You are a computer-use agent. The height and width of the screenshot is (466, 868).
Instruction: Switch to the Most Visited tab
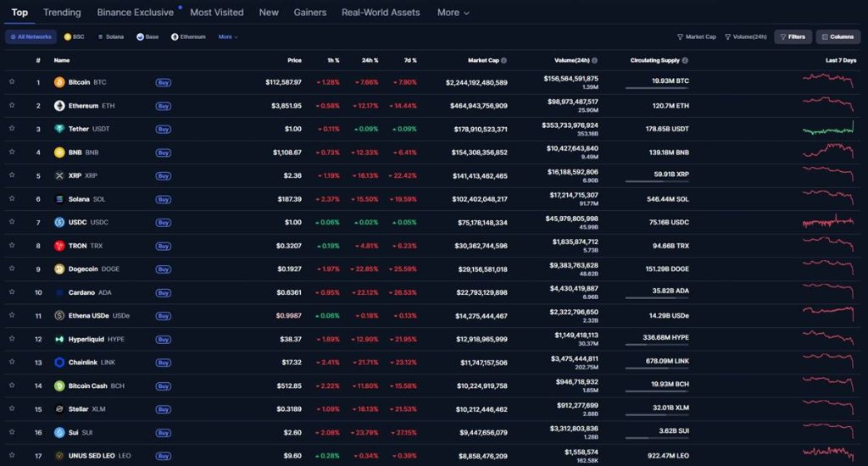216,12
